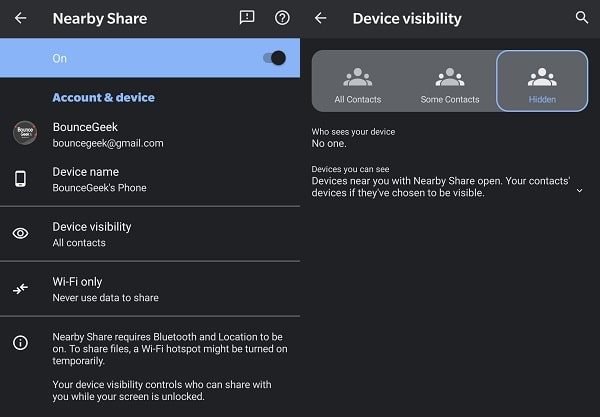The image size is (600, 417).
Task: Go back from Nearby Share screen
Action: point(20,18)
